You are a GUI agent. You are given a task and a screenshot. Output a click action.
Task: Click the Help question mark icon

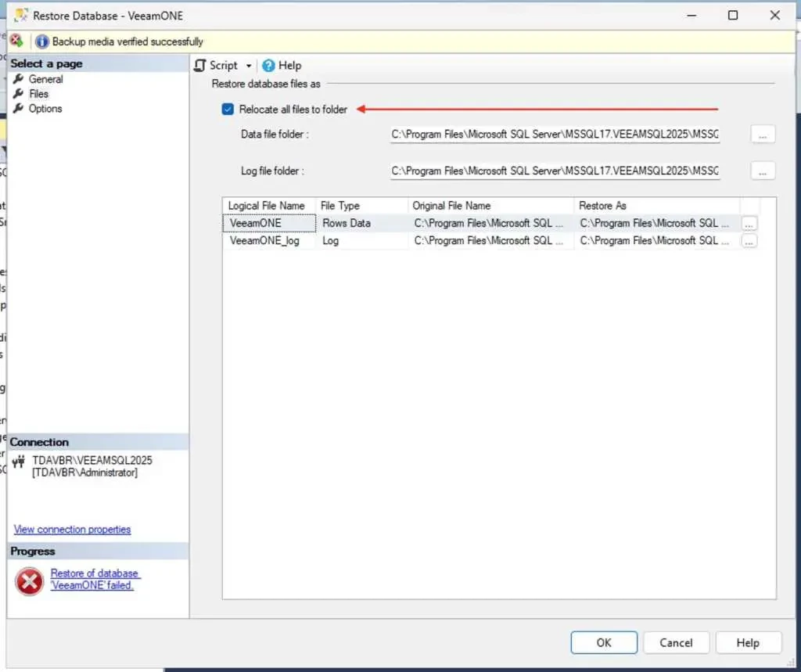click(x=268, y=66)
